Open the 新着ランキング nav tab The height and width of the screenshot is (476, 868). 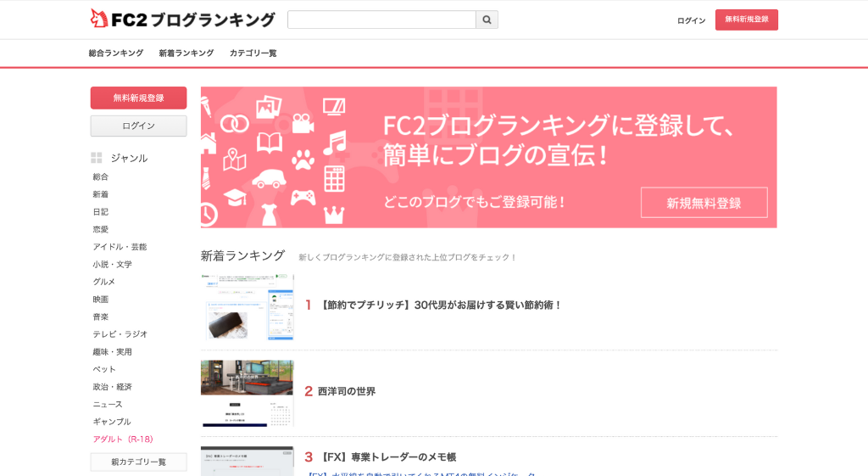click(186, 53)
